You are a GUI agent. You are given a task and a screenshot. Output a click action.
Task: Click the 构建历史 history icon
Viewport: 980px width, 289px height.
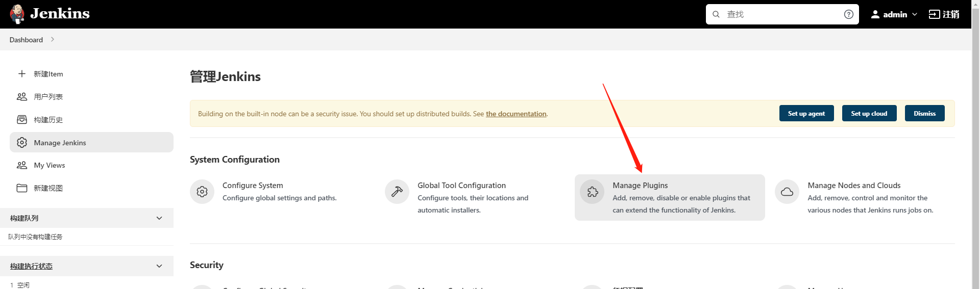[22, 120]
